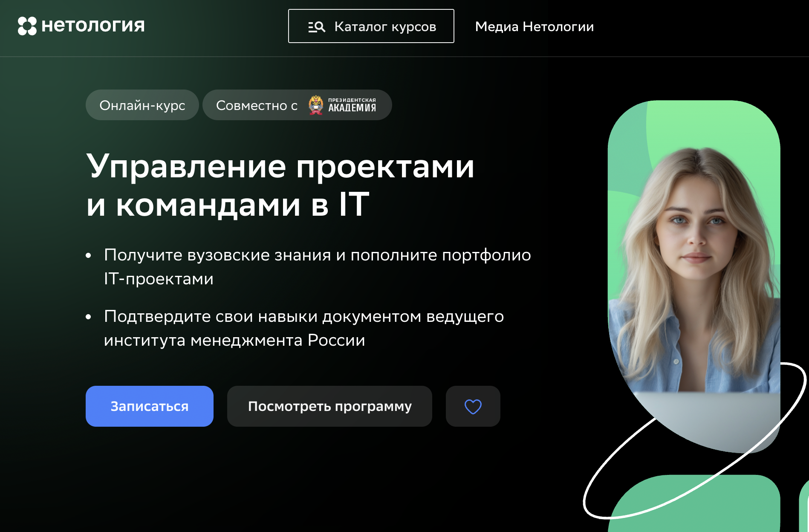Click «Посмотреть программу» button
The image size is (809, 532).
pos(329,406)
